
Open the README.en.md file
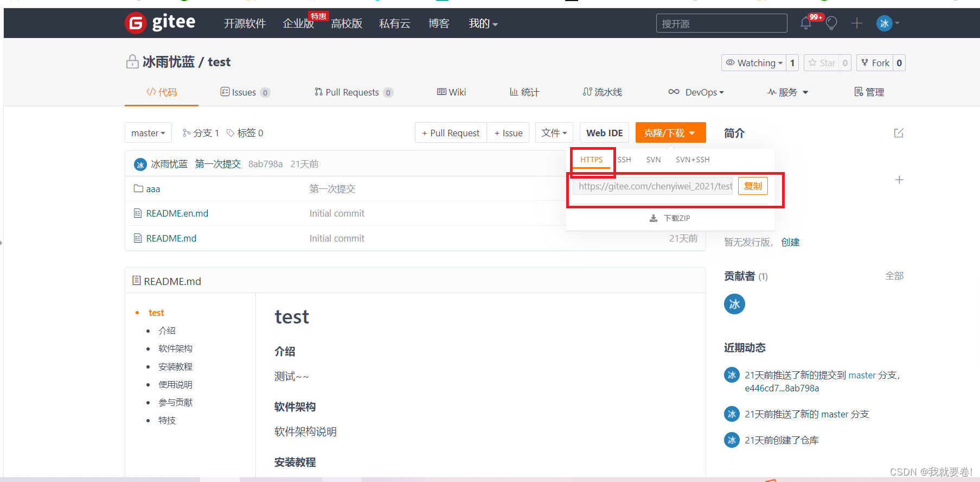(x=177, y=213)
